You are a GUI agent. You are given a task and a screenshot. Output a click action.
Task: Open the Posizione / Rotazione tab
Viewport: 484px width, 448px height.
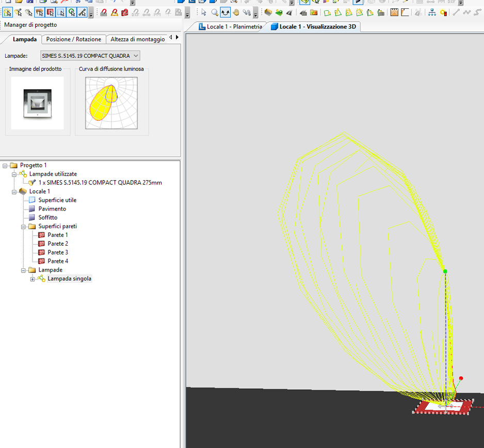[74, 39]
